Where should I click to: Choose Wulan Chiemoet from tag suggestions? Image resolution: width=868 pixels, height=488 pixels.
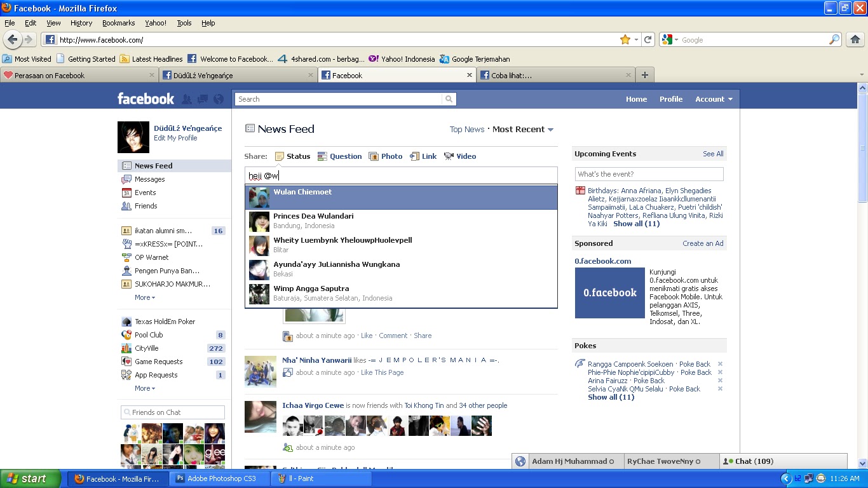[x=401, y=198]
